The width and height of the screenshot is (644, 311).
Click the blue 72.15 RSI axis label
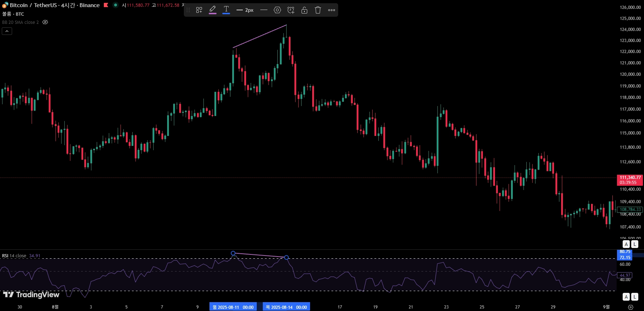click(625, 257)
